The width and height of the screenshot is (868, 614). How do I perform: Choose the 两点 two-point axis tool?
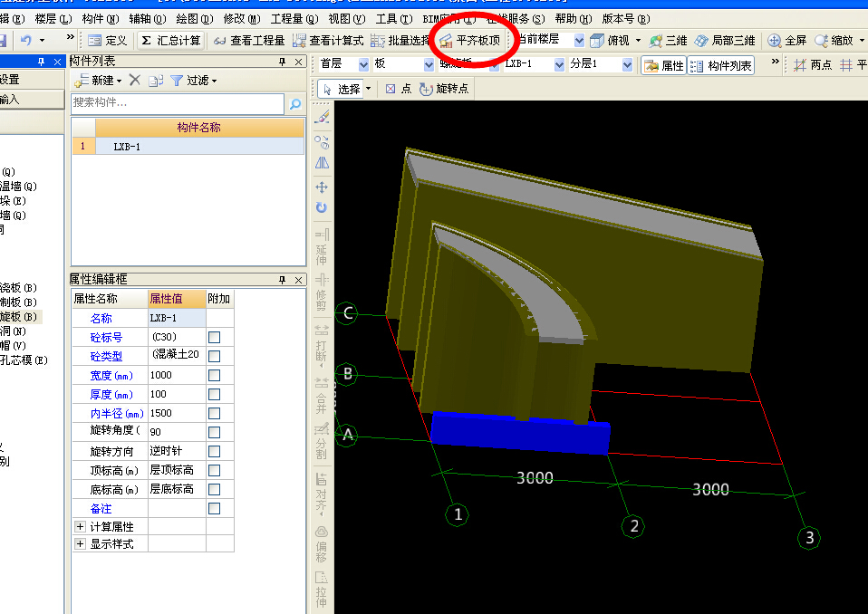point(812,65)
